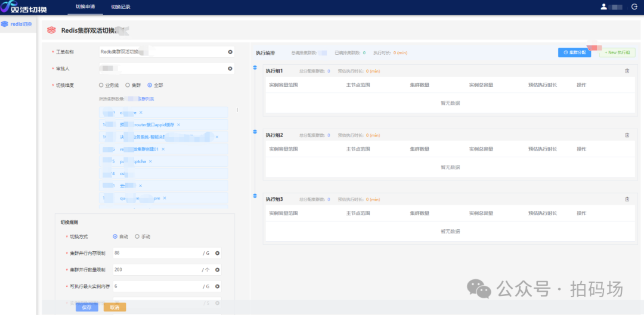Click the 切换规则 section title
The image size is (644, 315).
click(70, 222)
